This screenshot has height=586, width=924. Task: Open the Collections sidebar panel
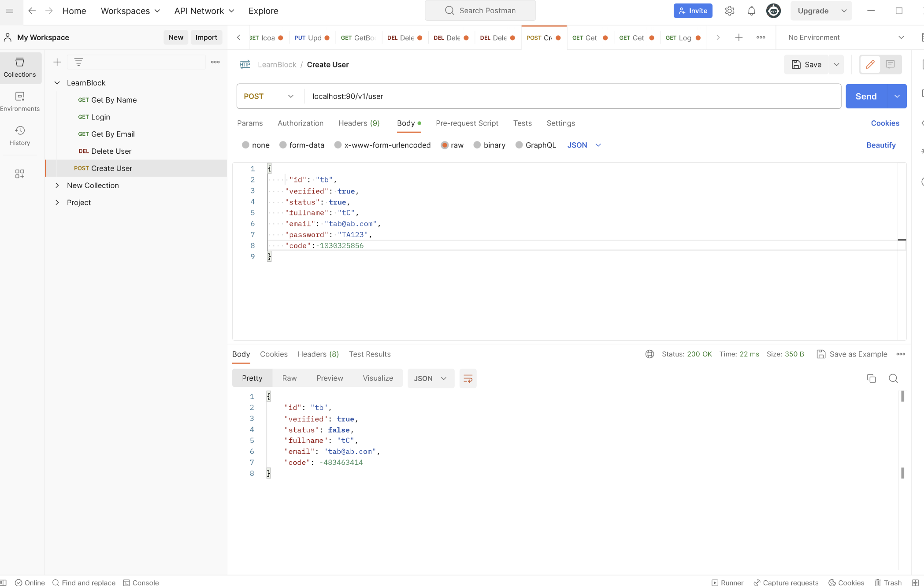tap(20, 67)
